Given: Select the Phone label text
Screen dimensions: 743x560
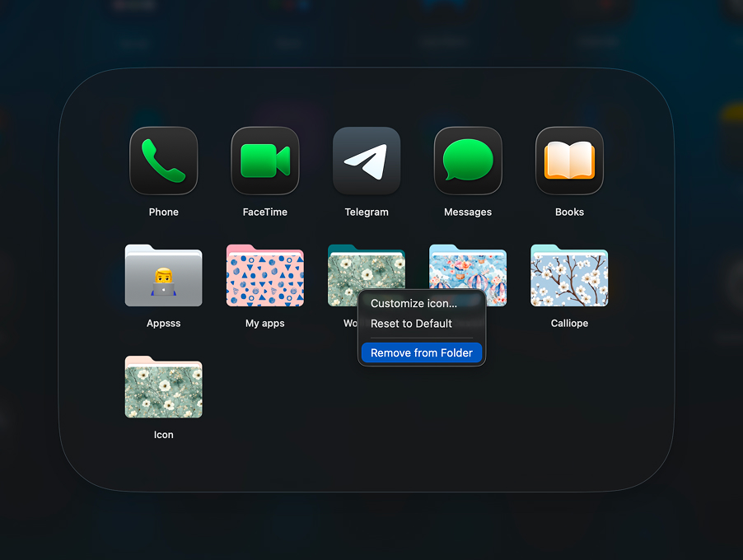Looking at the screenshot, I should pyautogui.click(x=163, y=212).
